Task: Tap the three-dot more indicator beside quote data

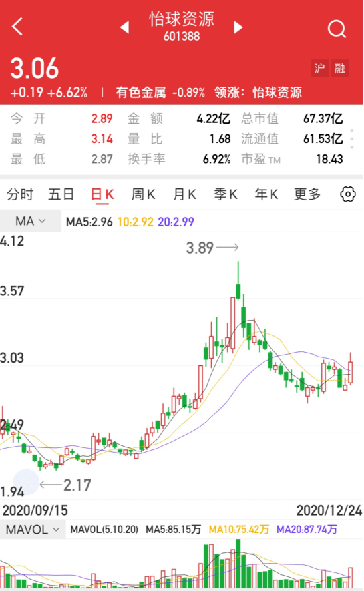Action: point(352,139)
